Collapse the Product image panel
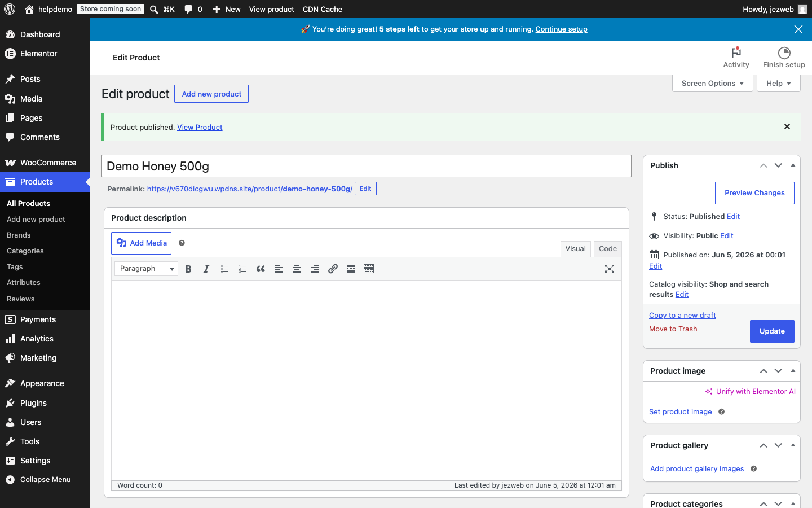This screenshot has height=508, width=812. 793,371
